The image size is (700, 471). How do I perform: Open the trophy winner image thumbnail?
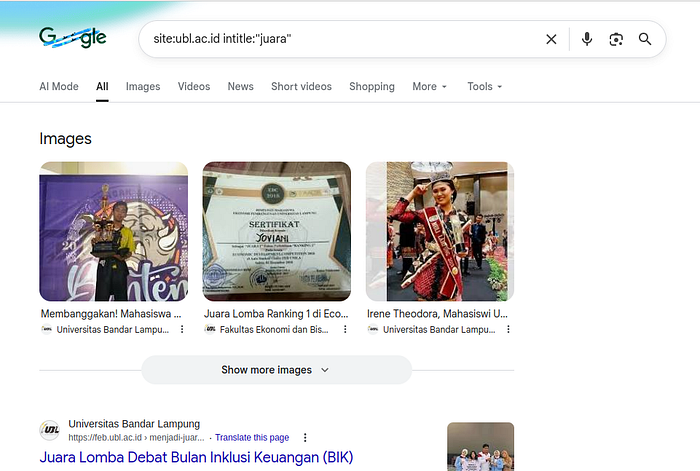point(114,231)
